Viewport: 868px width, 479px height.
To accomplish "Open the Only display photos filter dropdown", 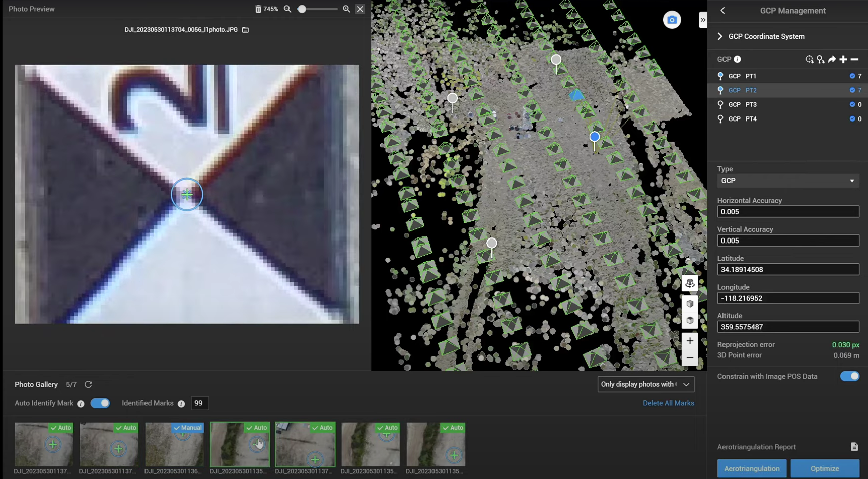I will [x=645, y=384].
